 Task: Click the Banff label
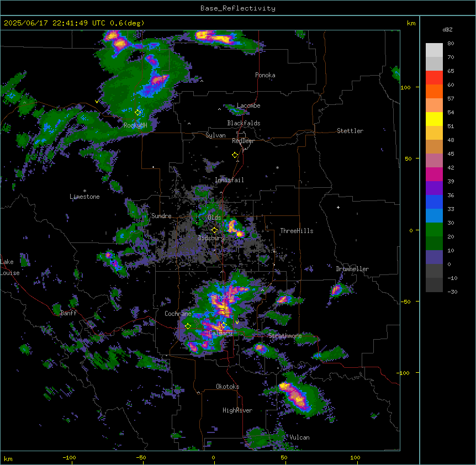(68, 313)
